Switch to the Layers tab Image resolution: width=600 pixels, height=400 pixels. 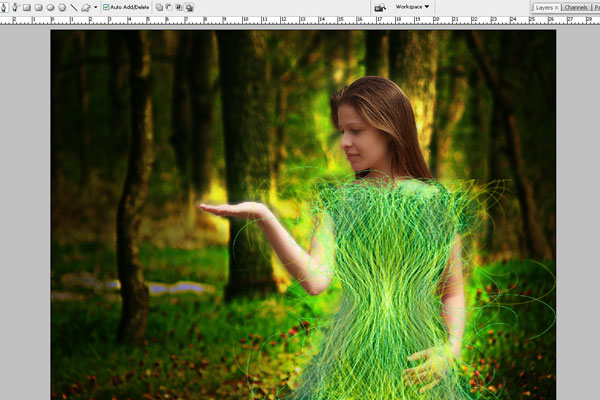tap(543, 7)
